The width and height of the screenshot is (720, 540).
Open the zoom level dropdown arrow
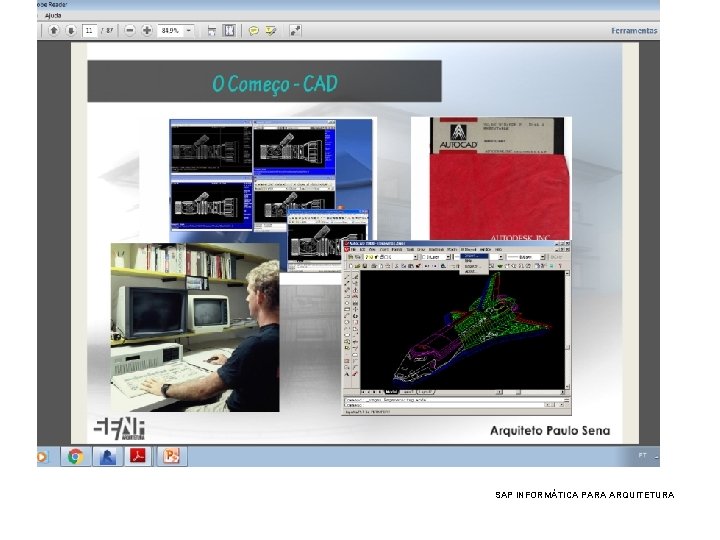point(189,31)
